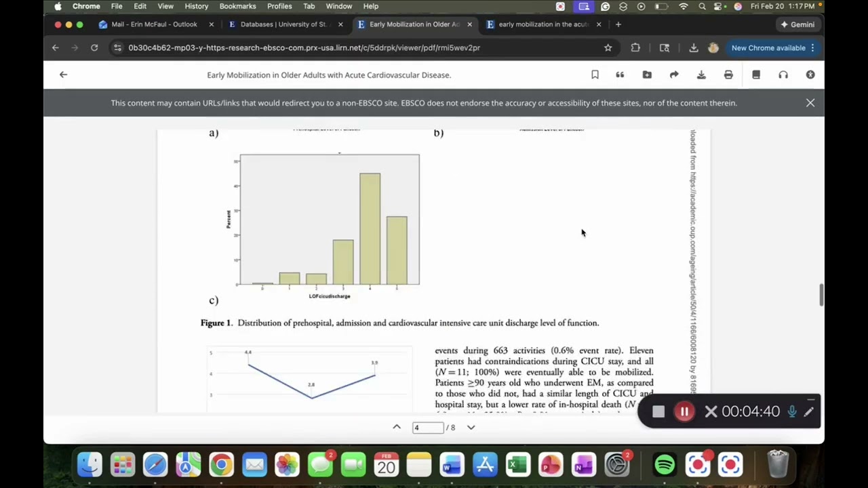Open Finder from the Dock
868x488 pixels.
[x=90, y=464]
